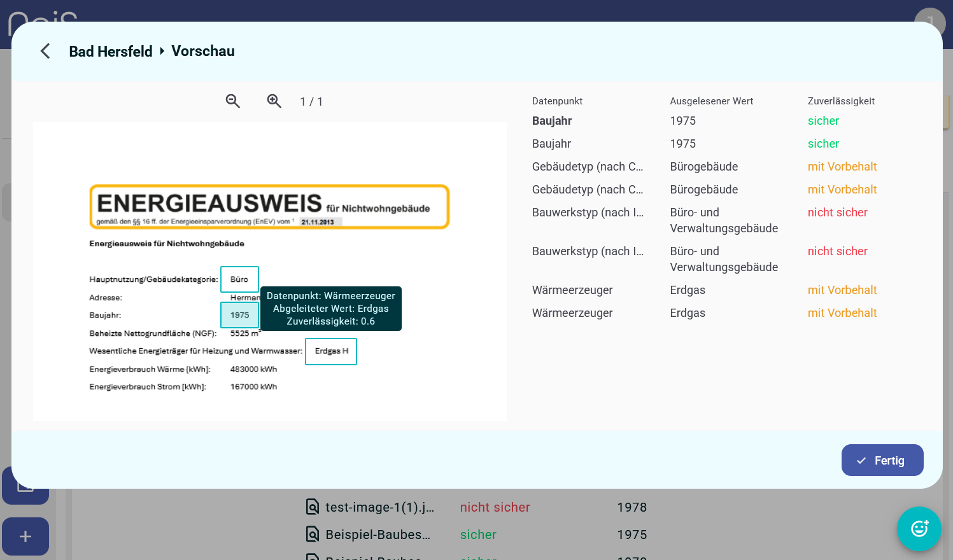Click the first Erdgas value

[688, 290]
